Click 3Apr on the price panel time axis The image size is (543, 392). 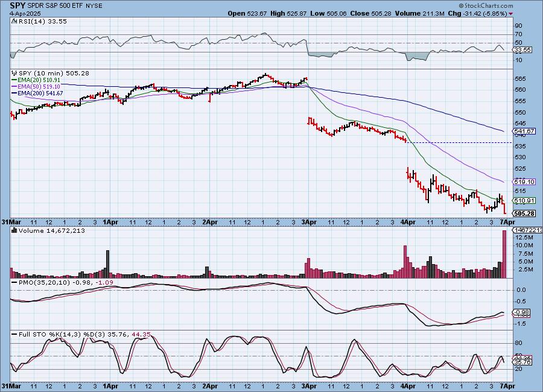coord(309,222)
